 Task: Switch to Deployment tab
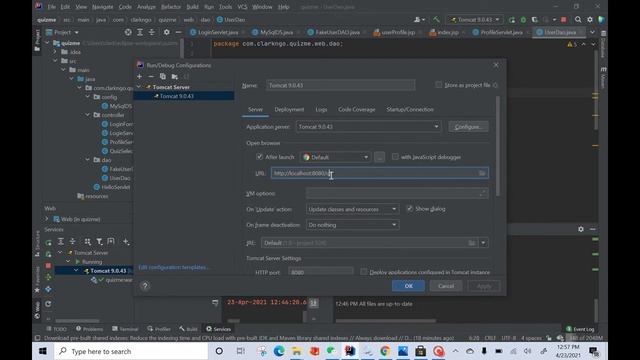tap(289, 109)
